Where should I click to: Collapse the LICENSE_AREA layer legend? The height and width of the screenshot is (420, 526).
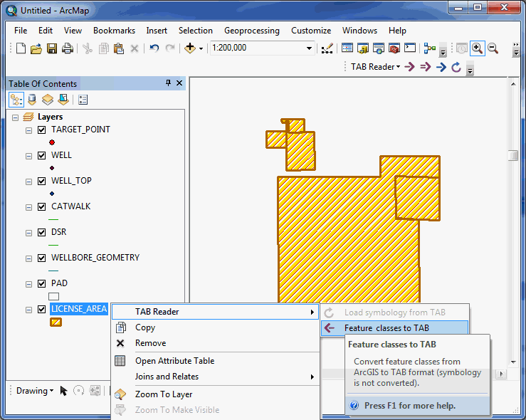click(29, 310)
